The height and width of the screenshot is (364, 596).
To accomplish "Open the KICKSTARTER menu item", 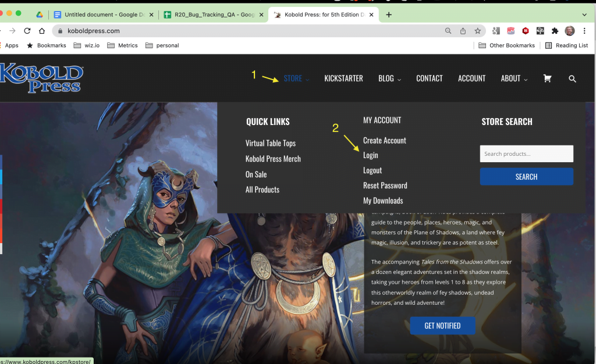I will (343, 78).
